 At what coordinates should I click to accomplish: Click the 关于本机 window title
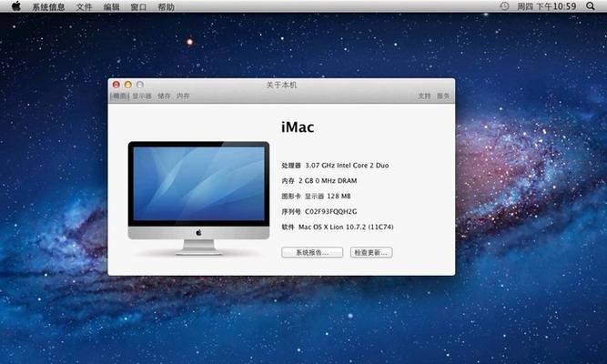click(281, 85)
